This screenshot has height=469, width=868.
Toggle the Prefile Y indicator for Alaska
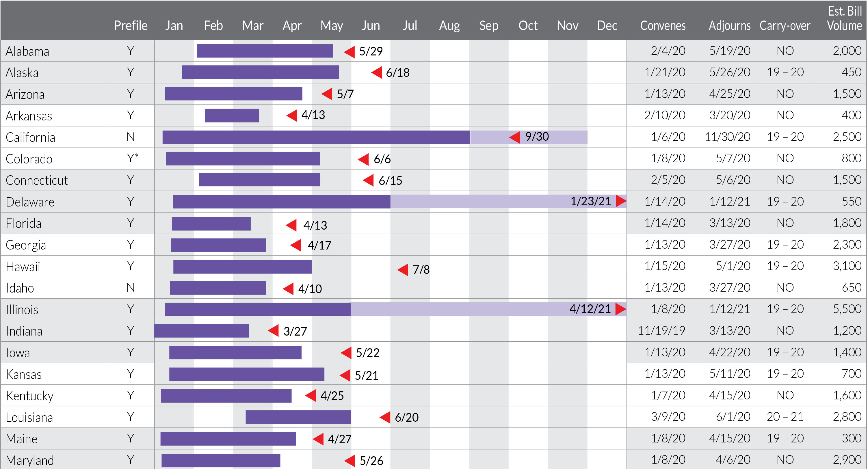click(x=131, y=72)
